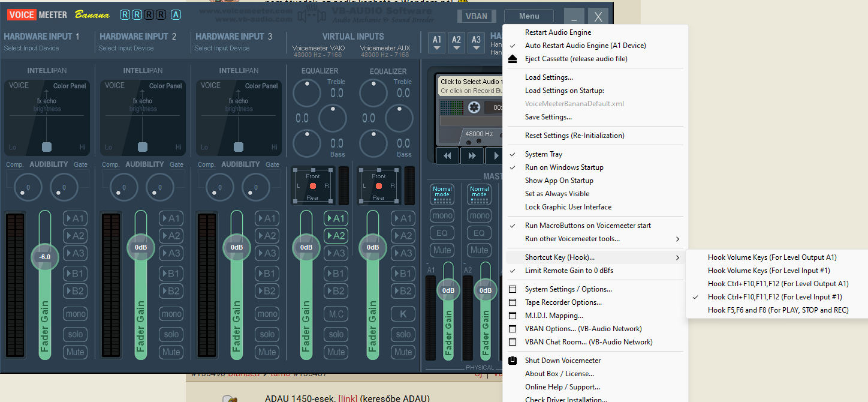
Task: Enable solo on Hardware Input 3
Action: [267, 334]
